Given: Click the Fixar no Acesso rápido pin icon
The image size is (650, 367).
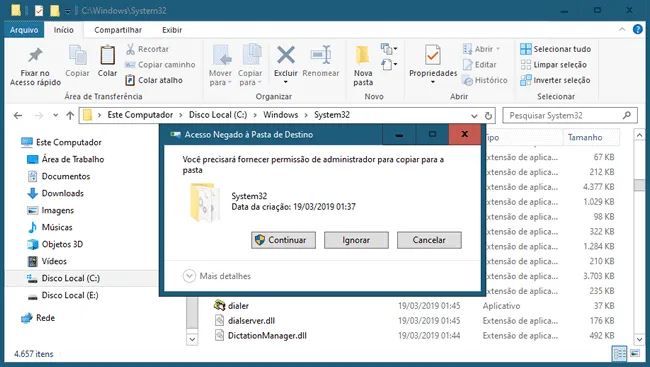Looking at the screenshot, I should (35, 55).
